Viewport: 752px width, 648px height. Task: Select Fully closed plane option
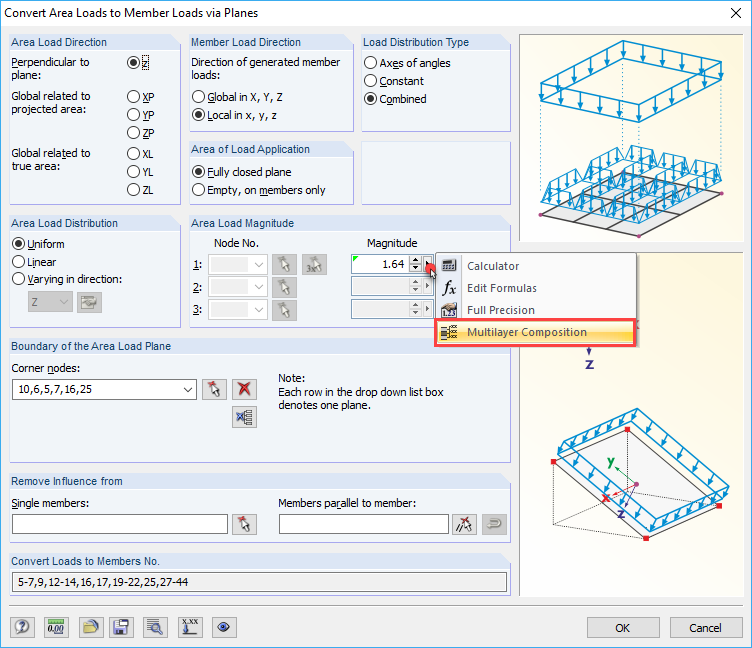[198, 172]
